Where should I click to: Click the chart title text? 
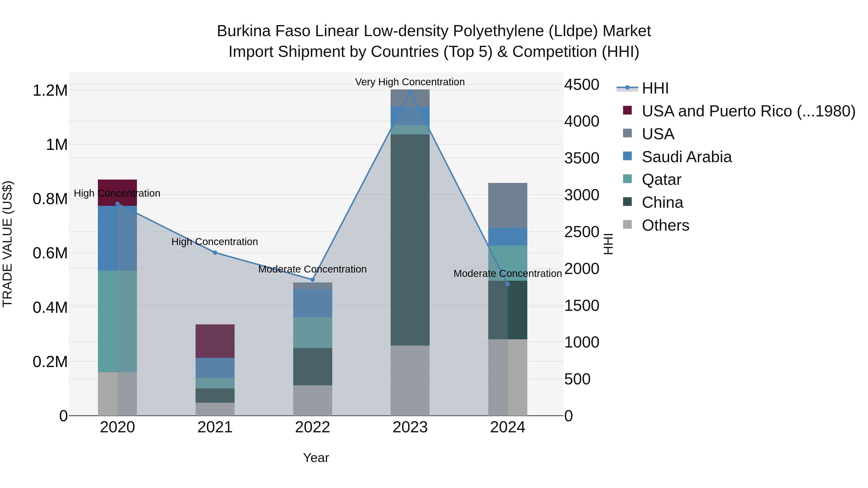coord(434,41)
